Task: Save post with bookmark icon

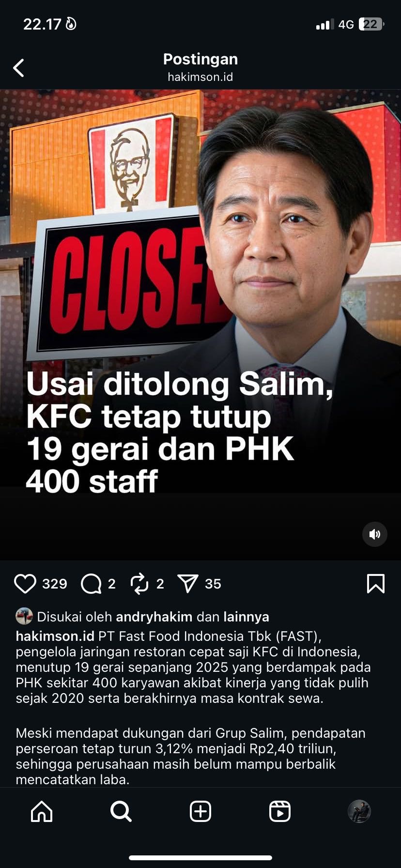Action: [x=376, y=584]
